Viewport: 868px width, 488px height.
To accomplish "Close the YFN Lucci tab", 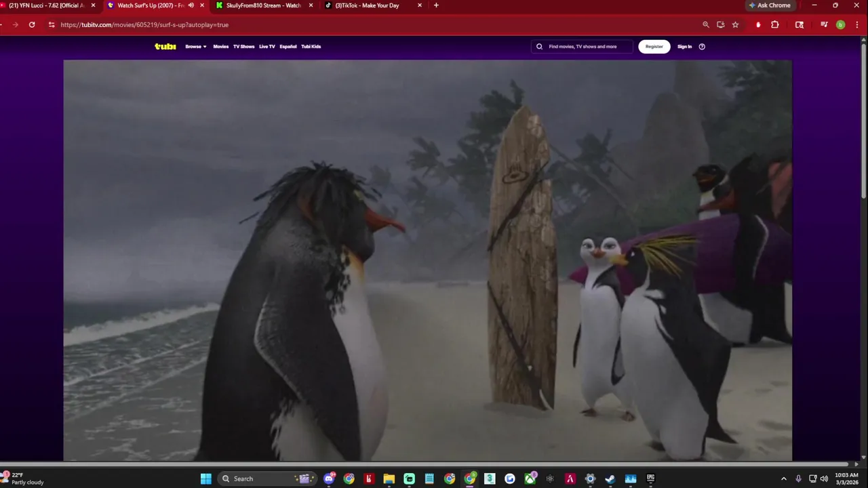I will pyautogui.click(x=94, y=5).
